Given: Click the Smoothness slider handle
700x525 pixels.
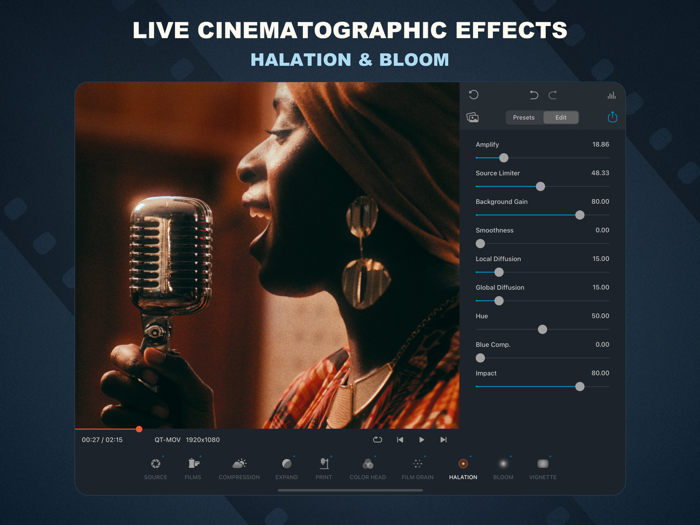Looking at the screenshot, I should coord(480,244).
